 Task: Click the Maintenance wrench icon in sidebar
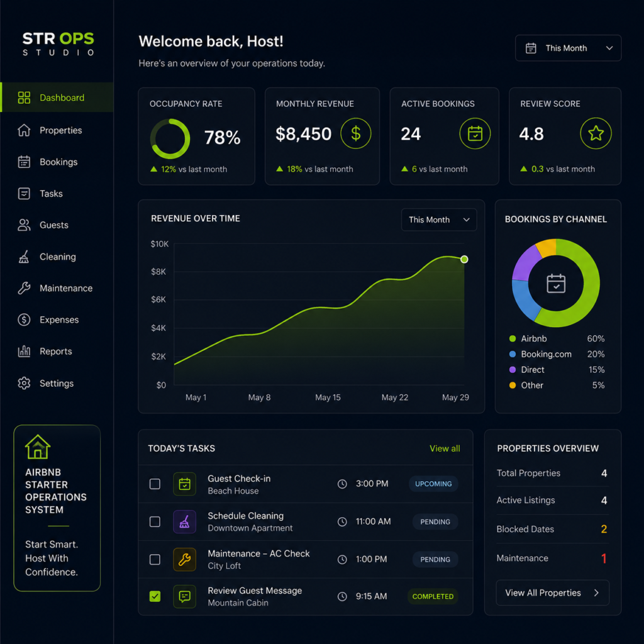point(24,288)
